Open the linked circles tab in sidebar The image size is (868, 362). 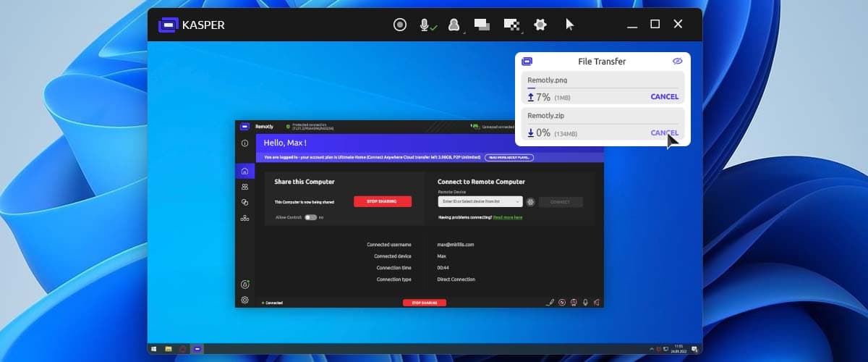244,202
